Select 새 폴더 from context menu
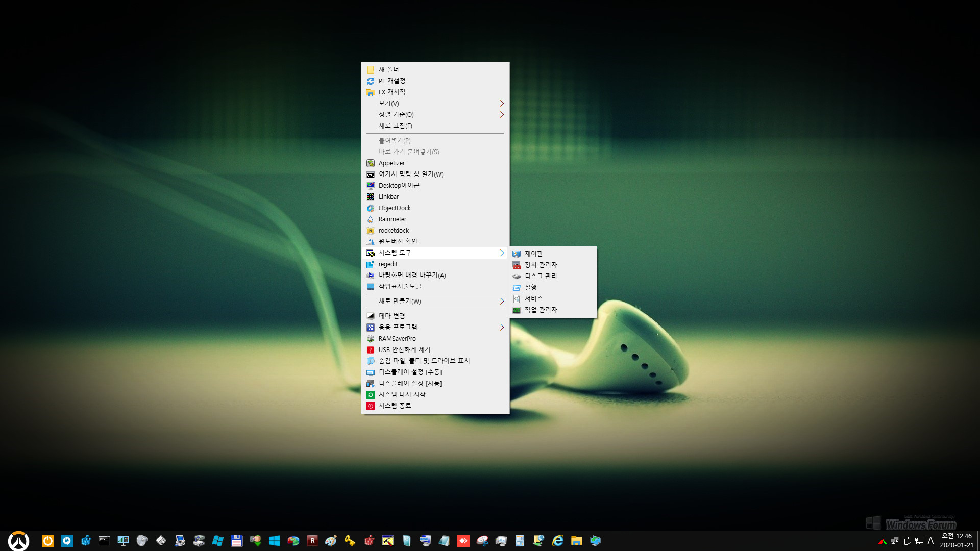Image resolution: width=980 pixels, height=551 pixels. (x=435, y=69)
